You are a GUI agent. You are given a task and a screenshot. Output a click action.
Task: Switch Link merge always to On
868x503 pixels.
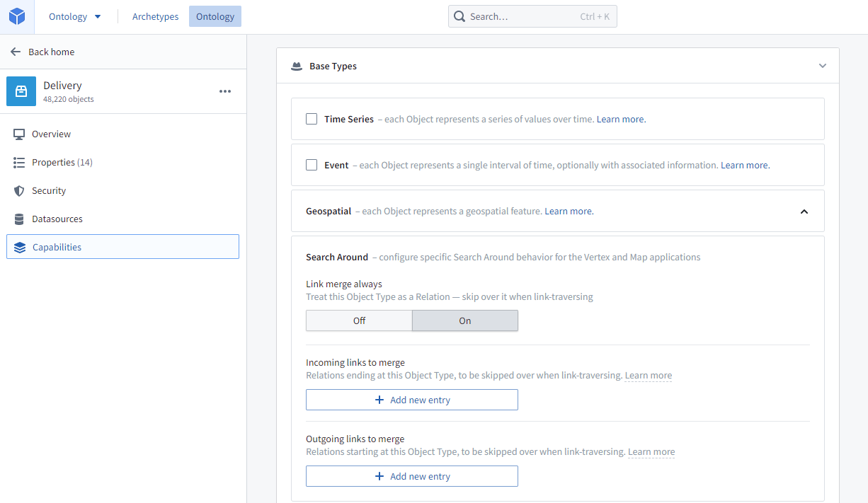[x=465, y=320]
